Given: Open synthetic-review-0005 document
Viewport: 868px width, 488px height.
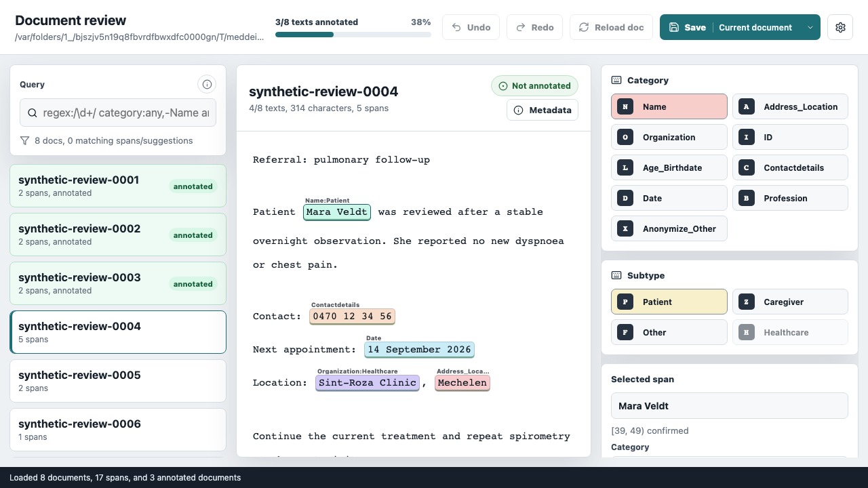Looking at the screenshot, I should tap(118, 381).
